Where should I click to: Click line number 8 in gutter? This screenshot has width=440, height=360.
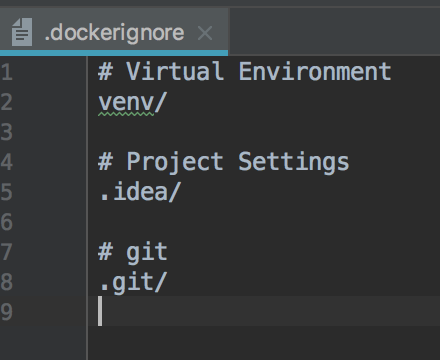point(6,282)
